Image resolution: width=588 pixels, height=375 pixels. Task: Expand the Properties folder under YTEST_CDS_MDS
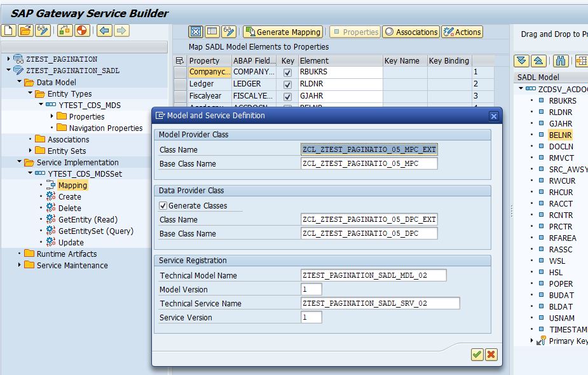point(52,115)
